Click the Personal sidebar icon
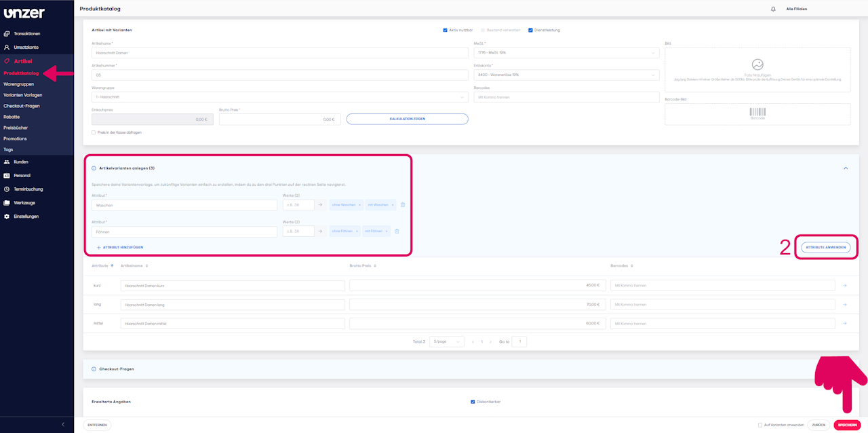 pyautogui.click(x=7, y=175)
